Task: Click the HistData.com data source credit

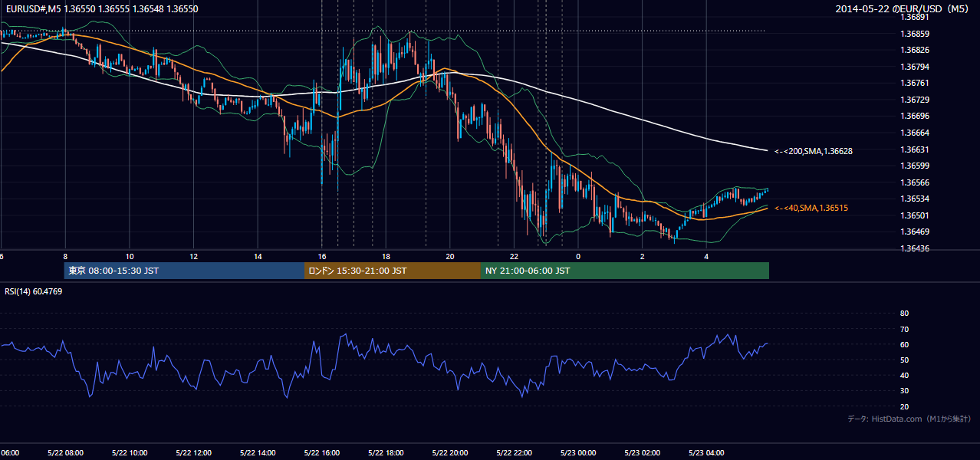Action: [909, 419]
